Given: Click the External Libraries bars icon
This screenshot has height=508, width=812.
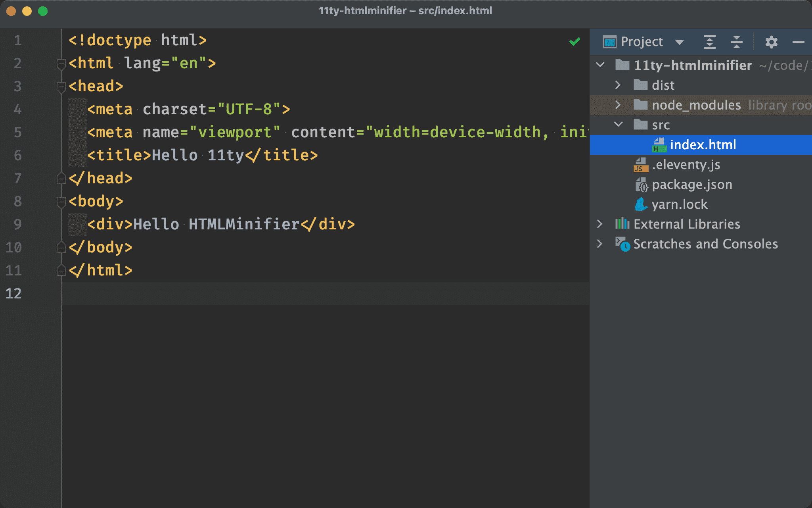Looking at the screenshot, I should pyautogui.click(x=622, y=223).
